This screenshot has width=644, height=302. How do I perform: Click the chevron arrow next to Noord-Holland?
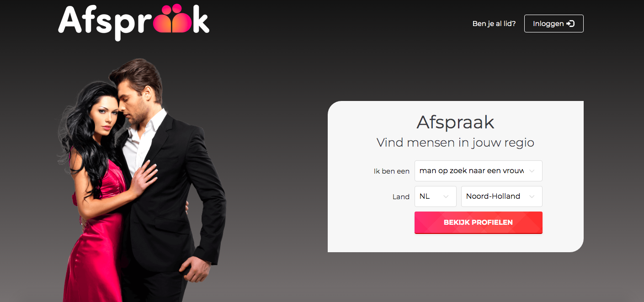click(x=532, y=196)
